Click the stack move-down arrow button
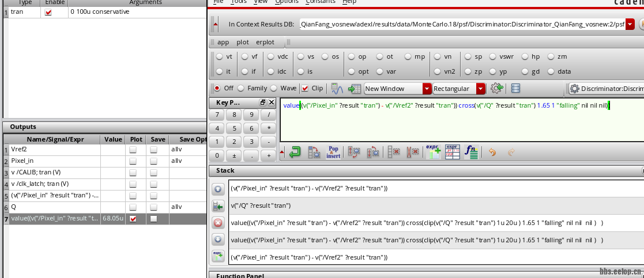This screenshot has height=278, width=644. click(218, 239)
